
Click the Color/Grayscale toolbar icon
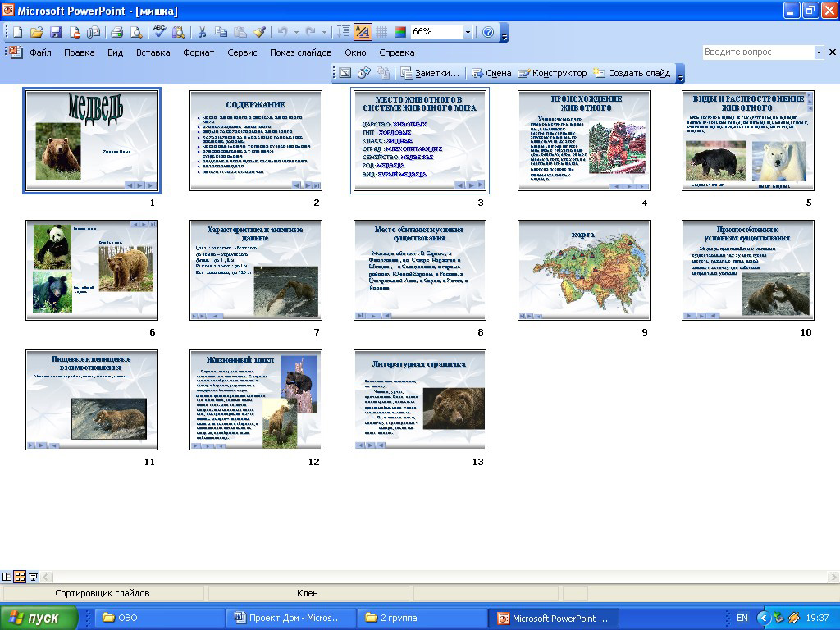pos(400,32)
